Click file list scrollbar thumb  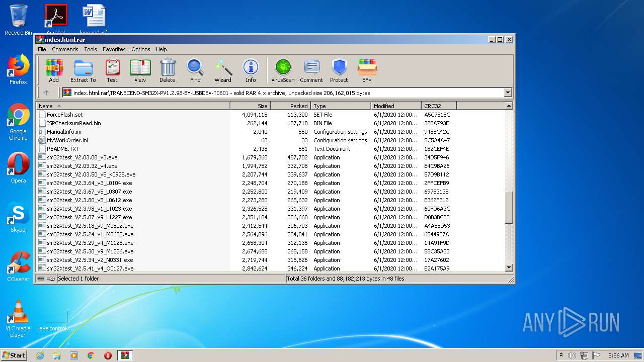point(509,207)
